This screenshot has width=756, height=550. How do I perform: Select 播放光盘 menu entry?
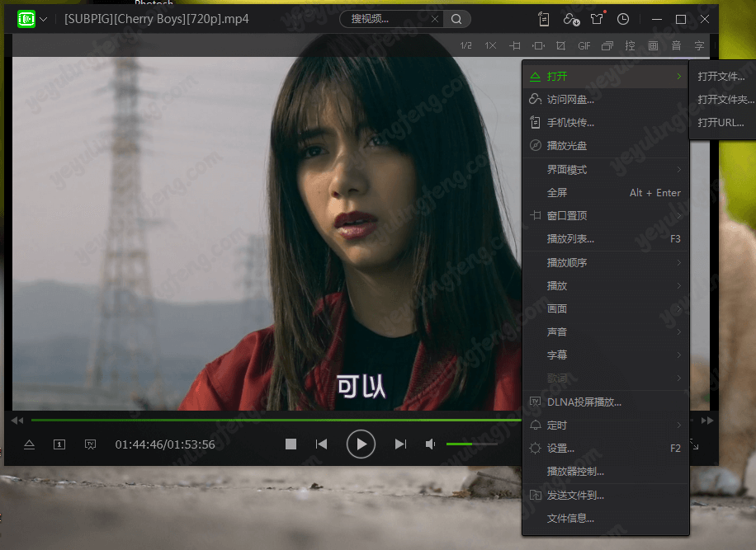pos(606,145)
